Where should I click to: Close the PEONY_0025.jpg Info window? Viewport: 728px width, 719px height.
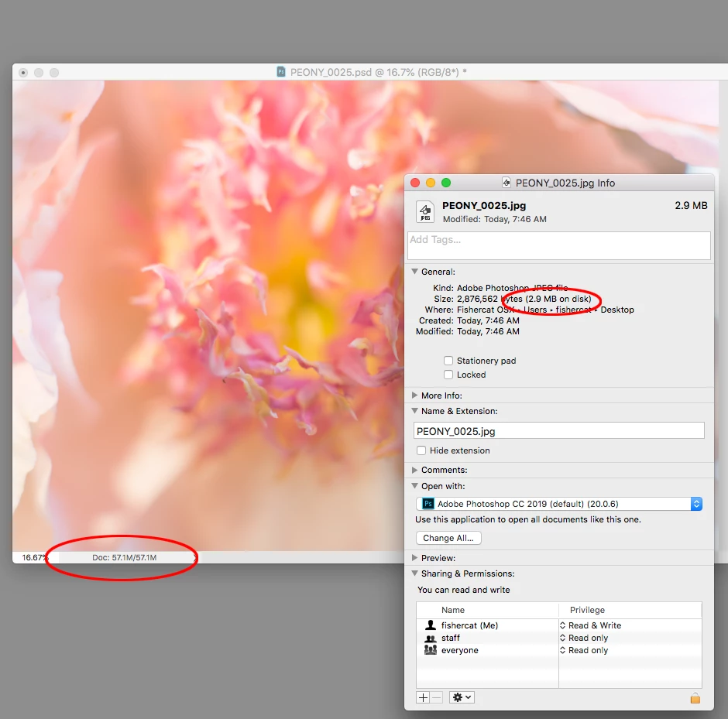(x=415, y=183)
